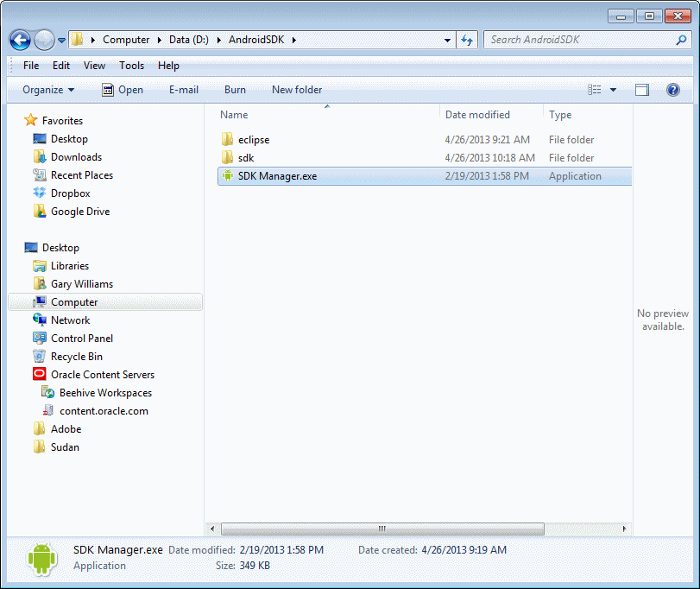Screen dimensions: 700x589
Task: Click the search magnifier icon
Action: 681,41
